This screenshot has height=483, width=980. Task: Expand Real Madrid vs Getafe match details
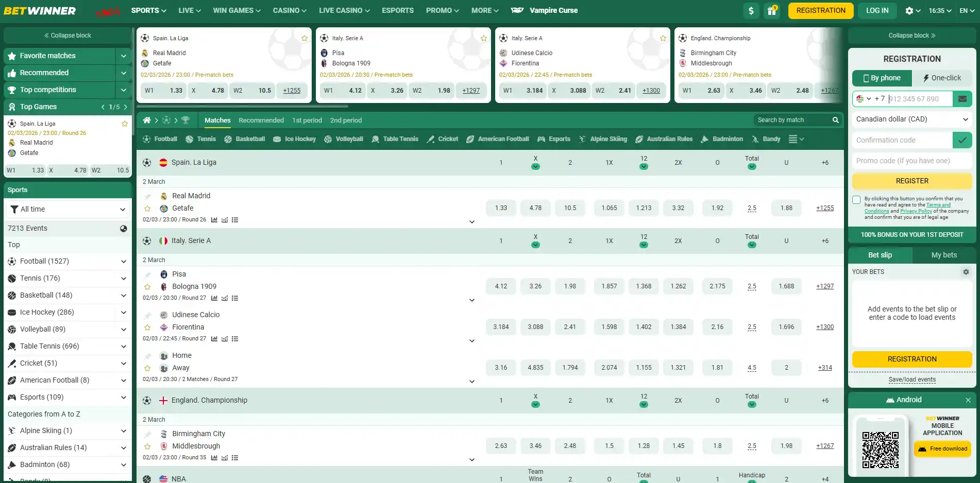point(471,222)
